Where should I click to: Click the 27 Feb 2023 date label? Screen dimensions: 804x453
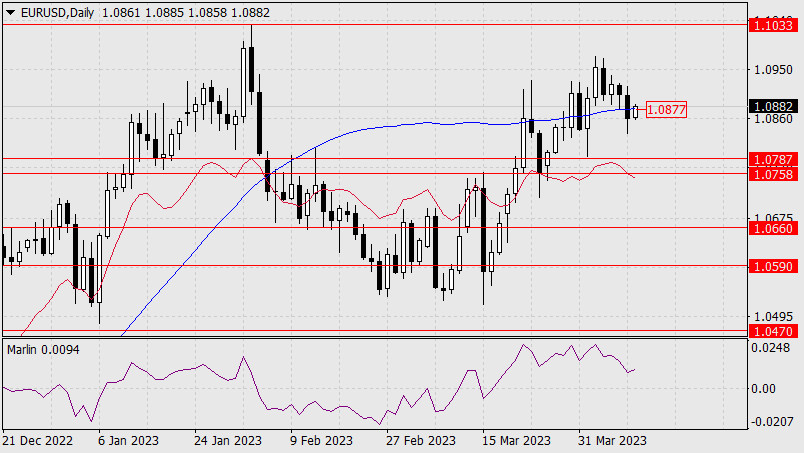421,441
